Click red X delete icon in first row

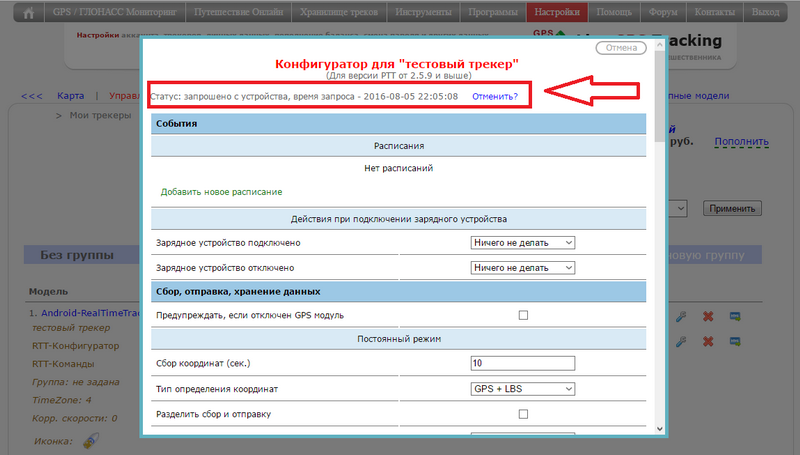[708, 316]
